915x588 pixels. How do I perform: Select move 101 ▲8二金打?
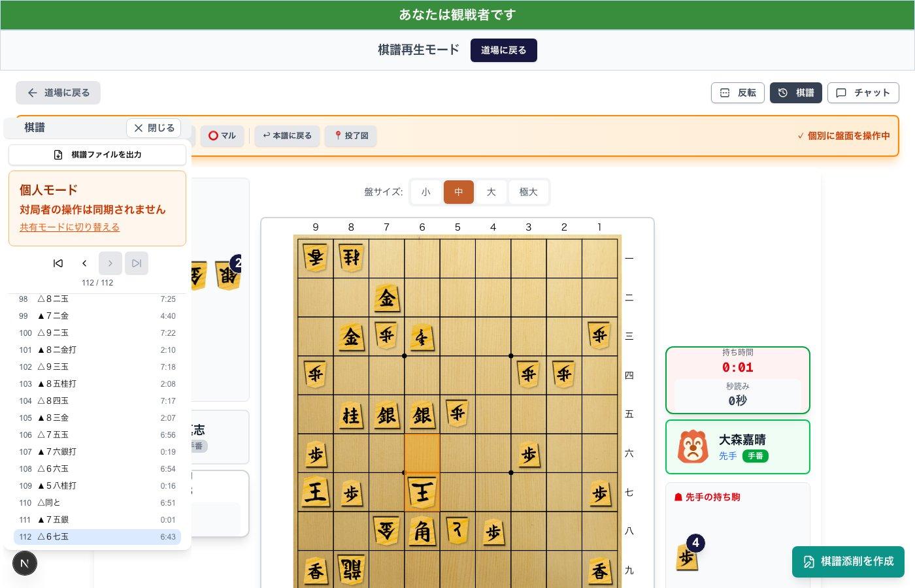pos(97,350)
